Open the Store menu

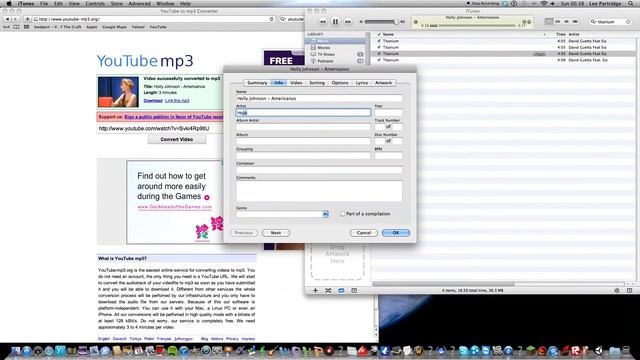click(117, 4)
